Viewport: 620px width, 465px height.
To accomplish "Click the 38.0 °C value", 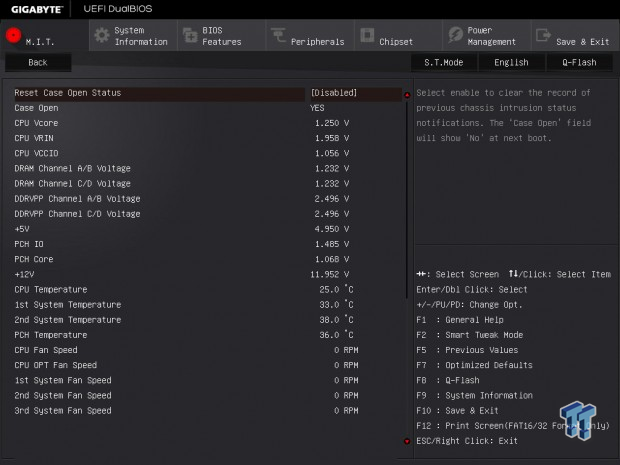I will (x=336, y=319).
